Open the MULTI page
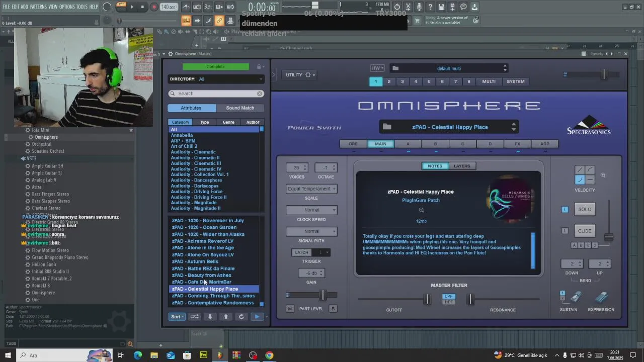This screenshot has width=644, height=362. (489, 81)
